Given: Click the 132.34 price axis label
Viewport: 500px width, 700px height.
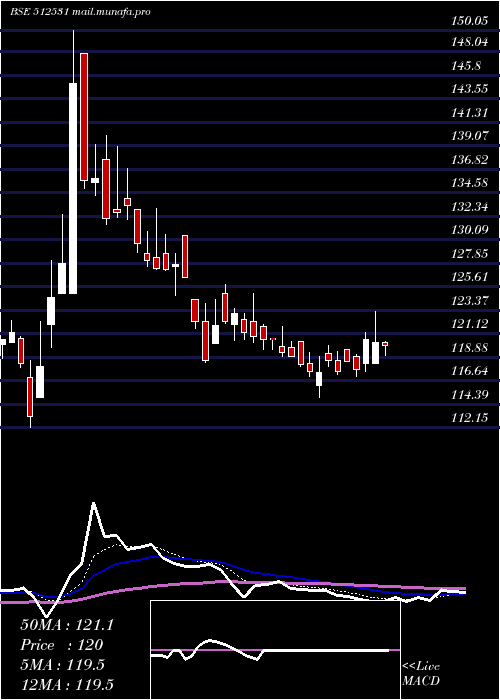Looking at the screenshot, I should coord(469,206).
